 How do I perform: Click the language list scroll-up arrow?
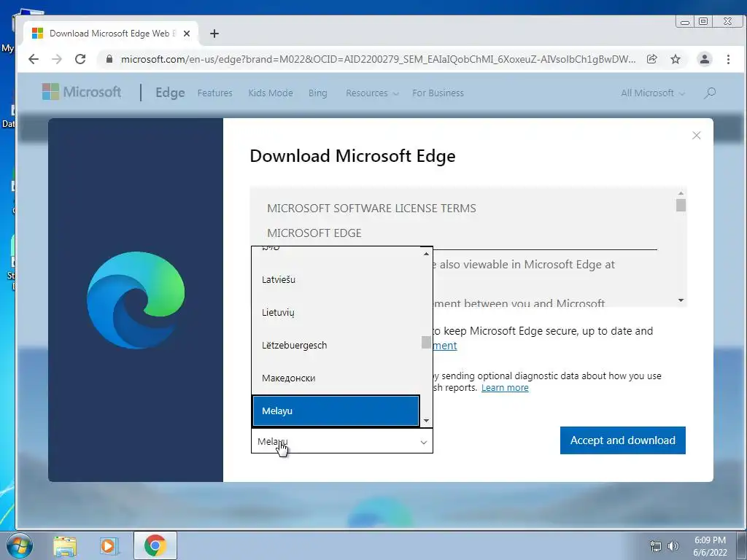(426, 254)
